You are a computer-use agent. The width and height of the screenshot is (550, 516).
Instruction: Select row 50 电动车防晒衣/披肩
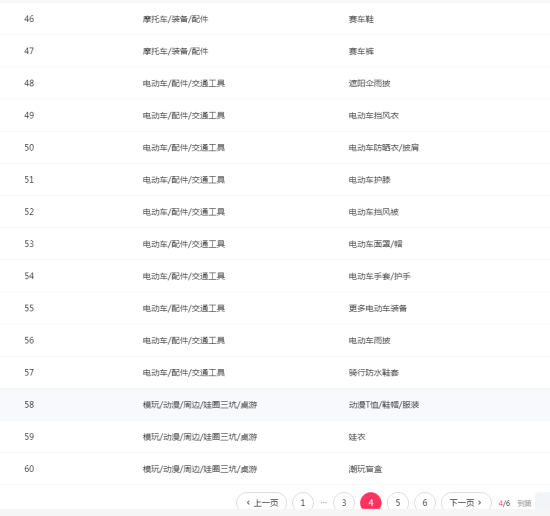click(x=275, y=148)
